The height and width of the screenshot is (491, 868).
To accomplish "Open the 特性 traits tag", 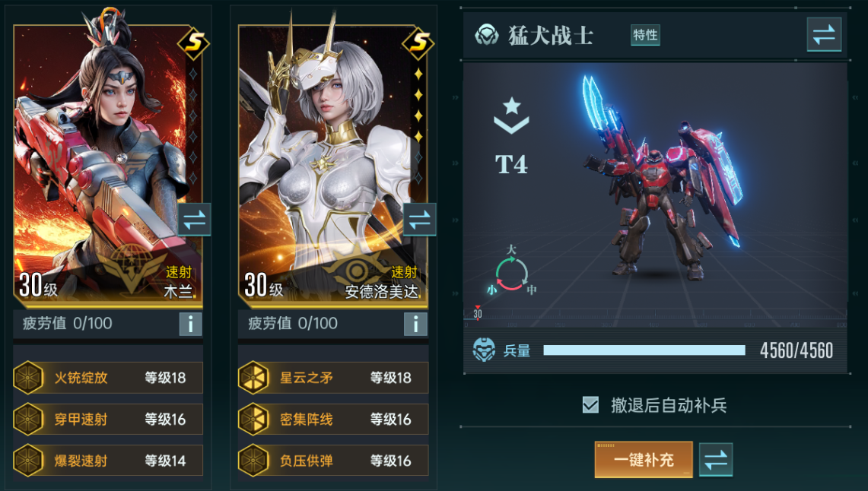I will pos(645,35).
